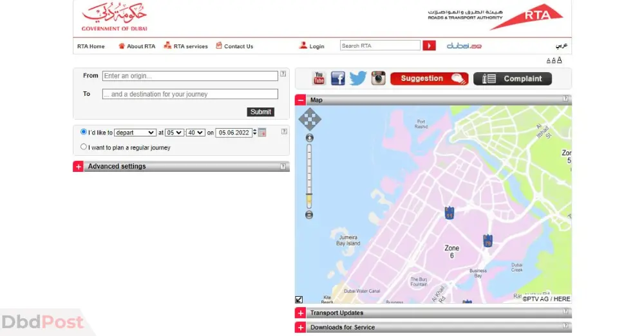This screenshot has width=644, height=336.
Task: Open the Instagram camera icon
Action: (378, 78)
